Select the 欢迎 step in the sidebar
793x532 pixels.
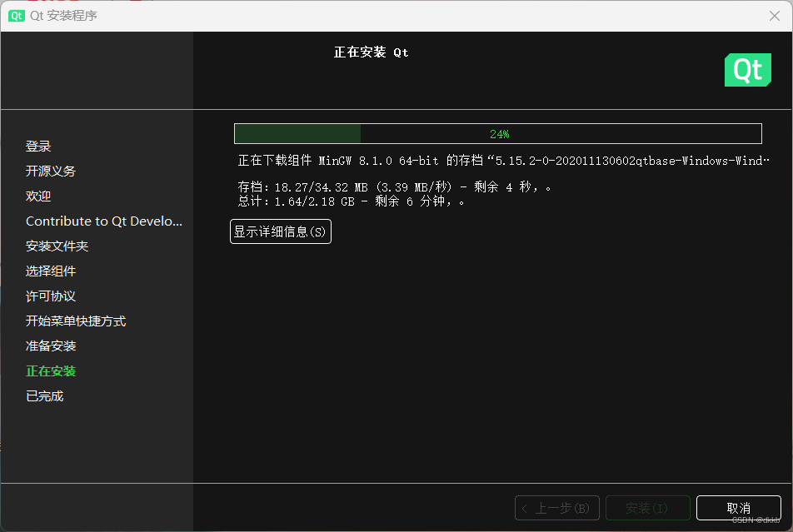tap(38, 196)
